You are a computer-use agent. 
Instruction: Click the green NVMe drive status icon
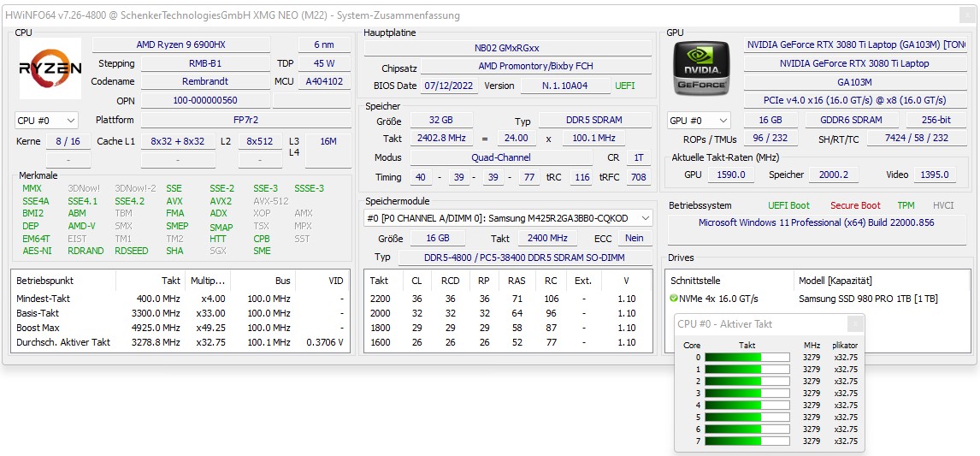(674, 299)
